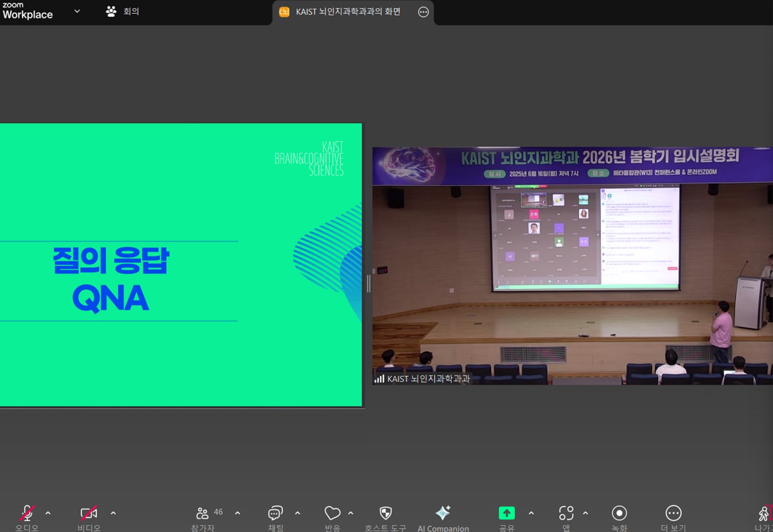Click the green share screen icon

[507, 513]
